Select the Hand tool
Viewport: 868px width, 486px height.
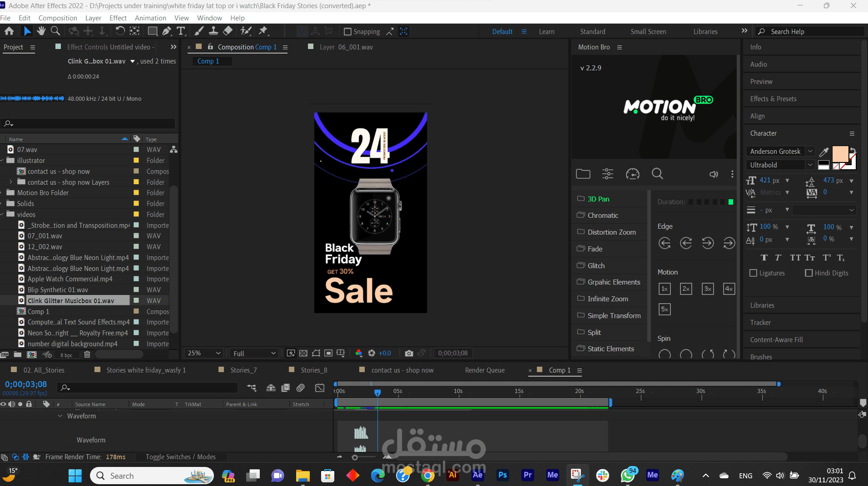click(41, 31)
